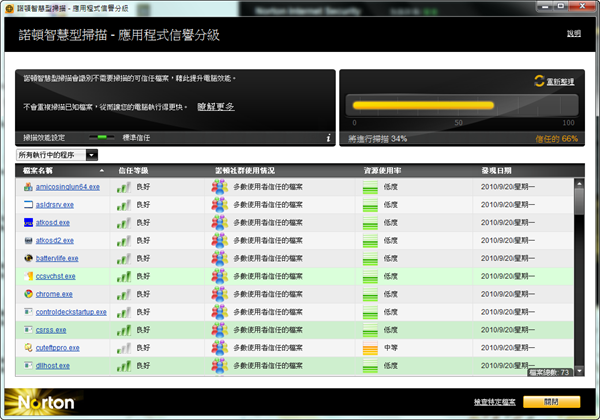Screen dimensions: 600x420
Task: Click trust level bars icon for cuteftppro.exe
Action: point(124,348)
